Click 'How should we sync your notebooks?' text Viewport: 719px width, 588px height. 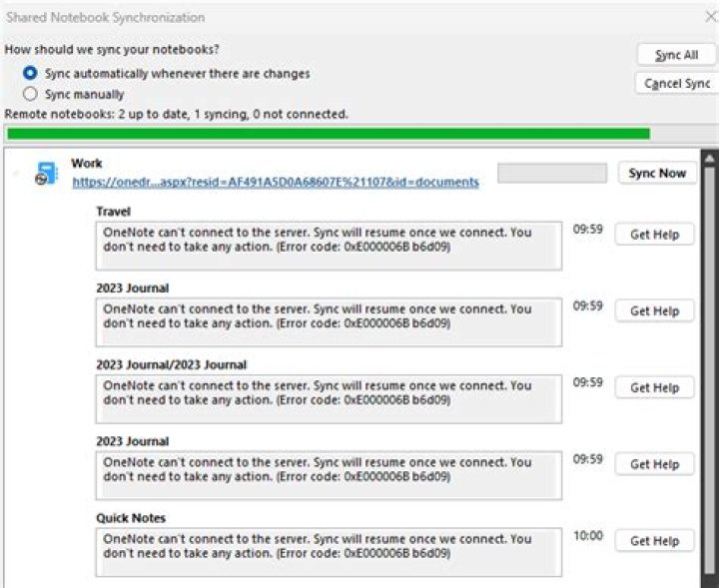click(112, 49)
